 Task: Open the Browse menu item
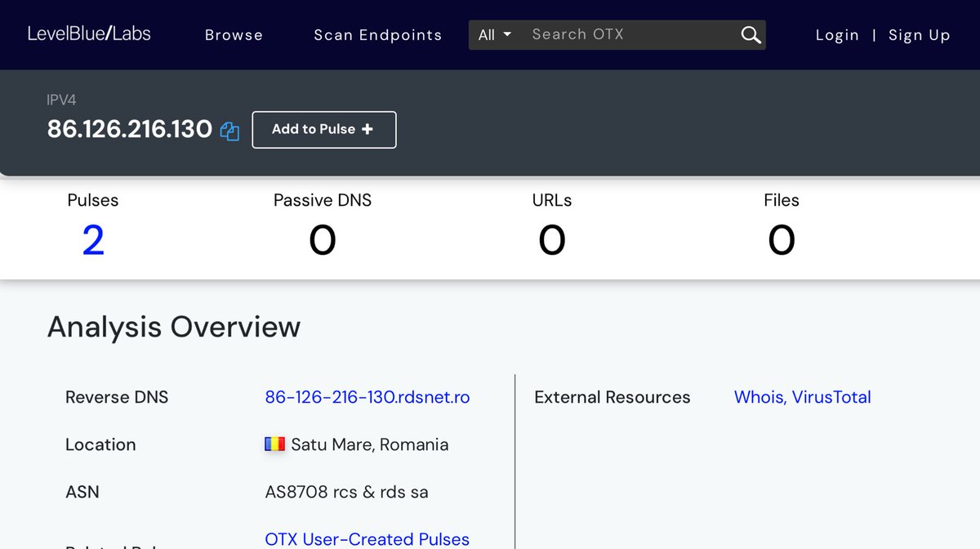[234, 35]
